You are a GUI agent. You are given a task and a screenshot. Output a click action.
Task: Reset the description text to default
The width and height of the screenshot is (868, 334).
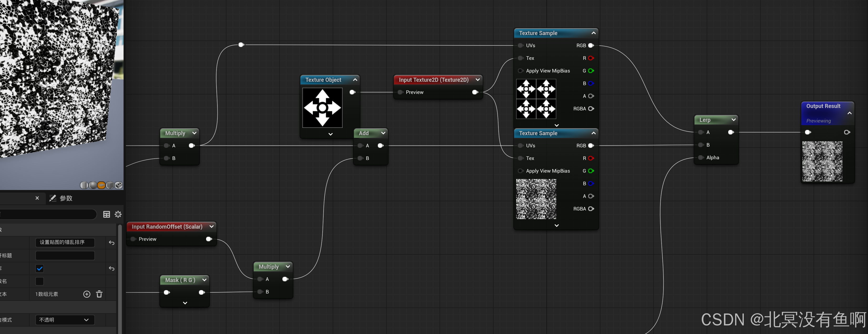112,242
